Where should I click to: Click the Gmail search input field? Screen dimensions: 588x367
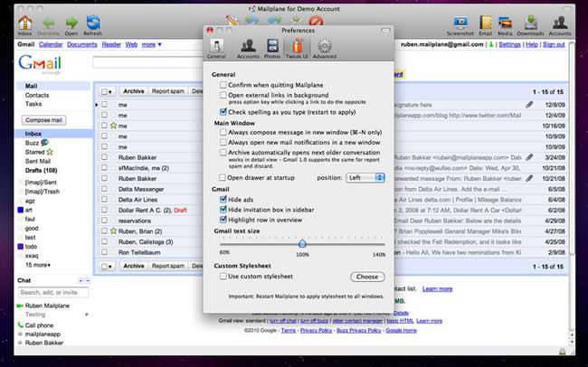(148, 62)
